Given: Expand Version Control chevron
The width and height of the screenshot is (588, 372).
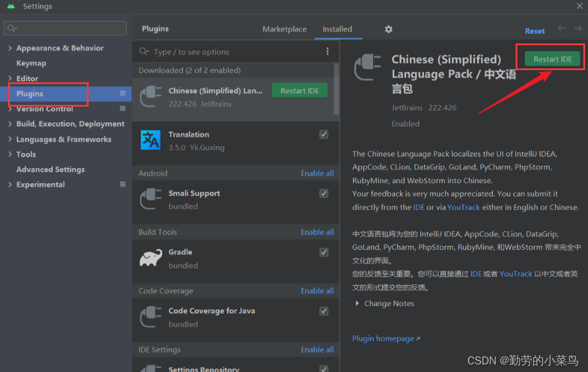Looking at the screenshot, I should click(10, 109).
